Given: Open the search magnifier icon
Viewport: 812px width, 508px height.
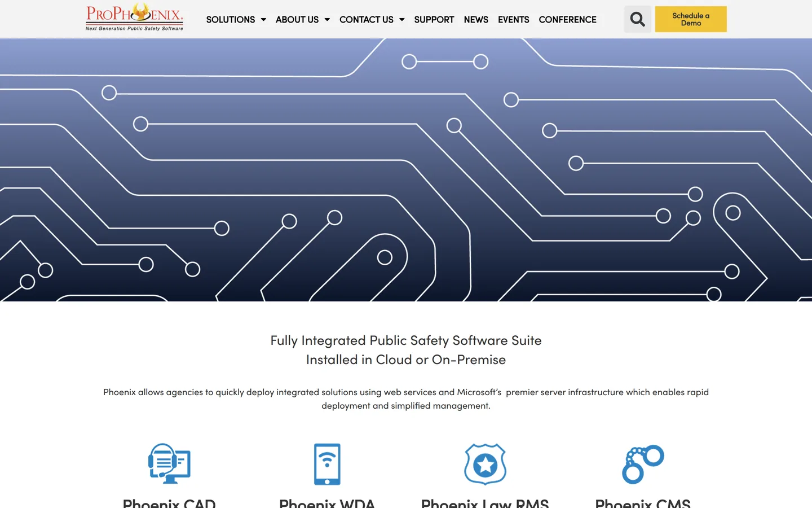Looking at the screenshot, I should pos(637,19).
